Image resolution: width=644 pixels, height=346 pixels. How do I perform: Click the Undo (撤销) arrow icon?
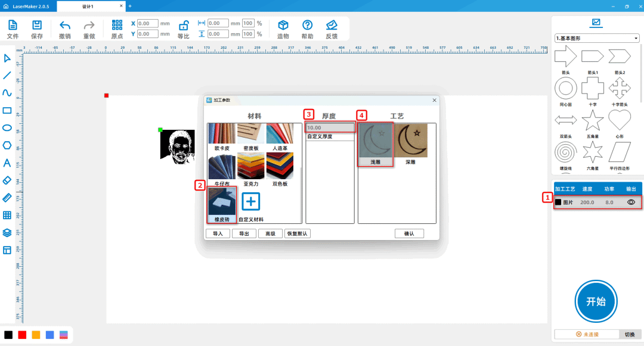coord(65,25)
